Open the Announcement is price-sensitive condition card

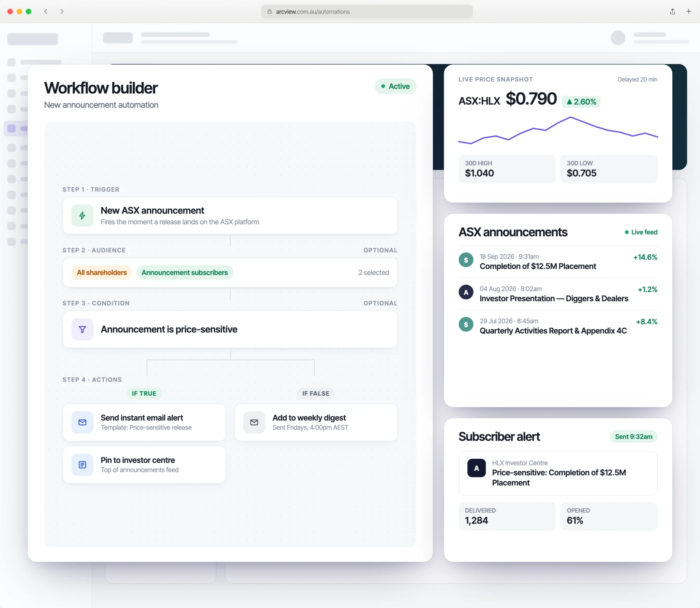pyautogui.click(x=230, y=330)
